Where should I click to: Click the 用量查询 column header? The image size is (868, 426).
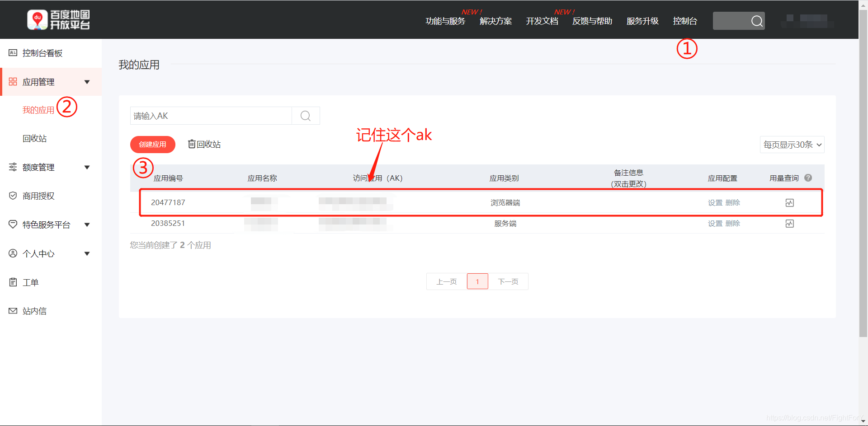point(784,178)
